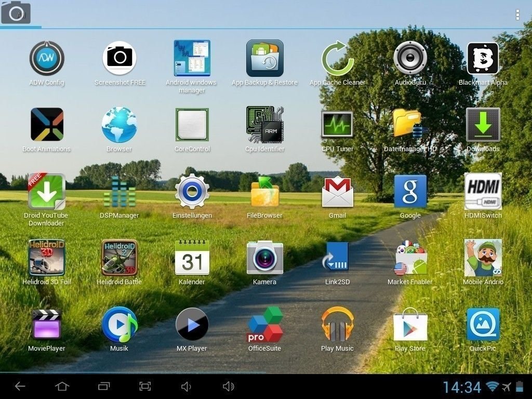Launch Screenshot FREE app
The height and width of the screenshot is (399, 532).
119,58
